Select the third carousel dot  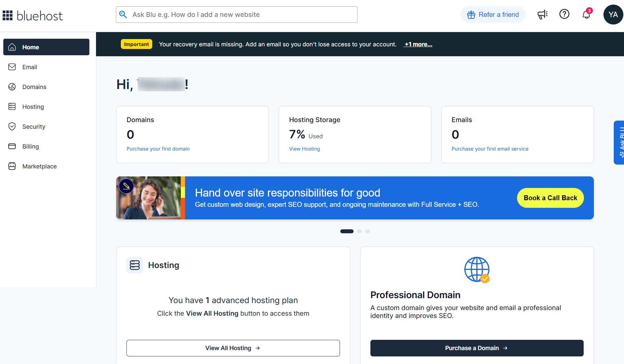coord(367,231)
